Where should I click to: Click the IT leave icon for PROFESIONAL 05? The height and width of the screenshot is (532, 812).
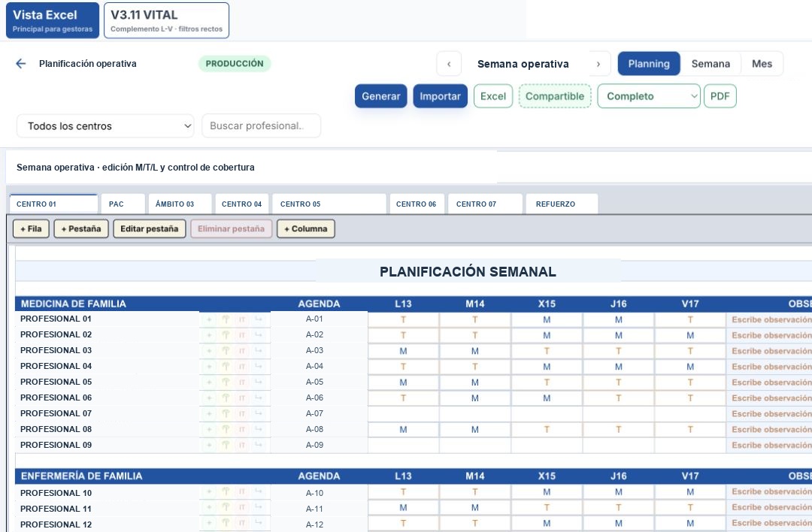coord(242,382)
